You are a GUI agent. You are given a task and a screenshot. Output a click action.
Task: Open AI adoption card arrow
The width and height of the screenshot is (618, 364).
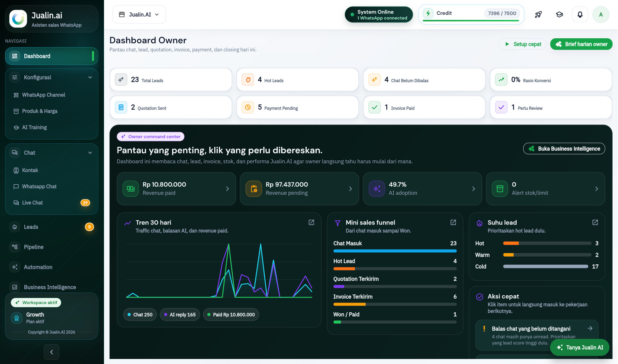tap(473, 189)
